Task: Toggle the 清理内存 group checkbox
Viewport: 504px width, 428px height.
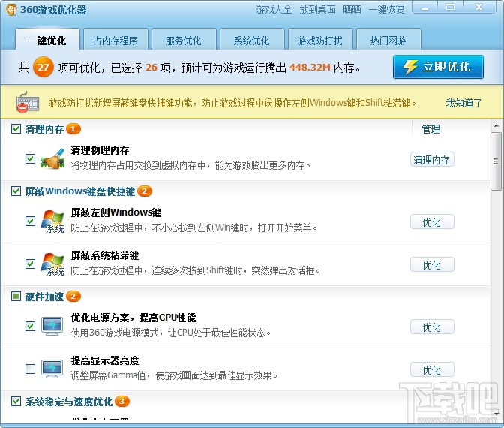Action: click(16, 129)
